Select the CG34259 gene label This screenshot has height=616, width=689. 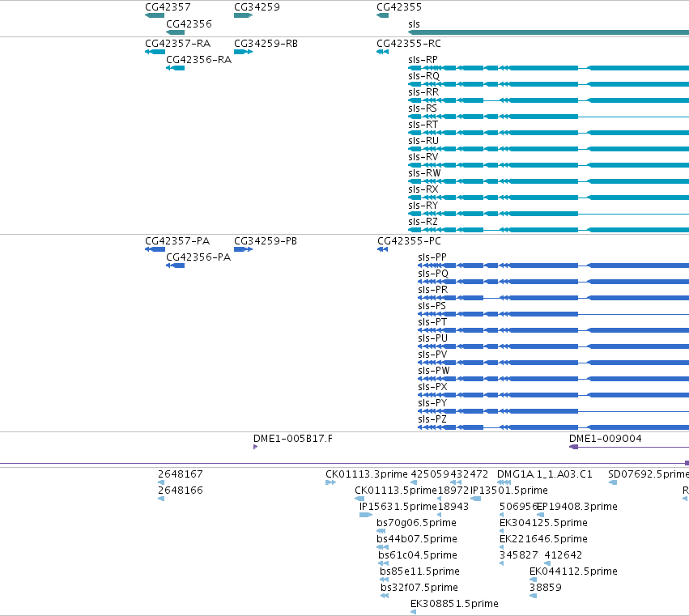(257, 7)
